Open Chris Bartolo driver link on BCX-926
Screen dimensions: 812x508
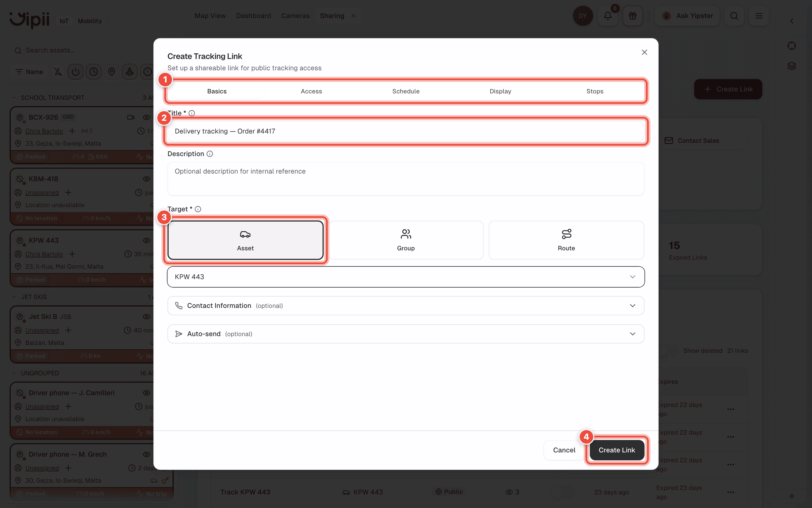click(44, 131)
